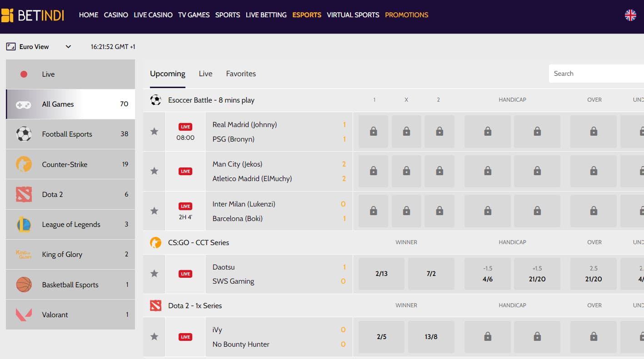Screen dimensions: 644x359
Task: Click the LIVE badge on Man City match
Action: tap(185, 171)
